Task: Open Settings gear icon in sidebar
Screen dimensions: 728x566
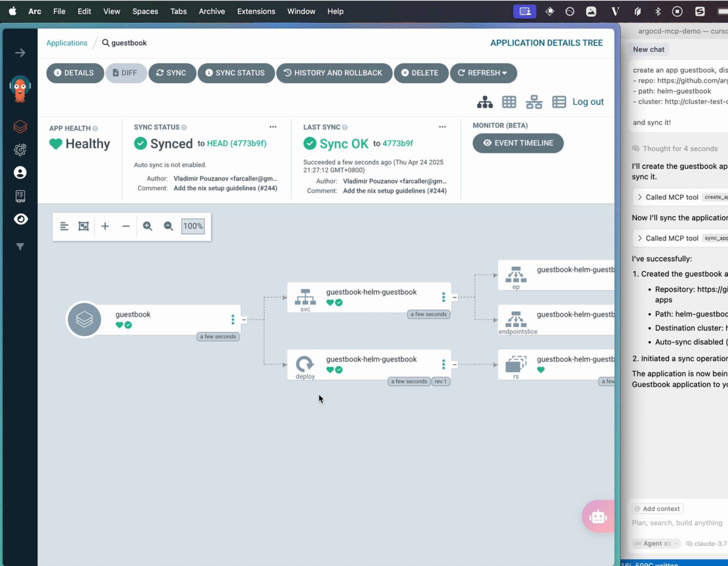Action: click(20, 150)
